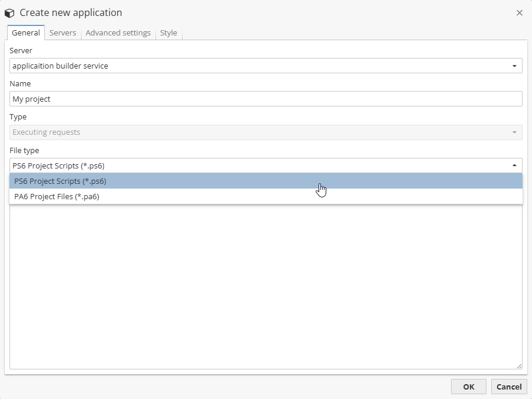Click the text area resize handle
The image size is (532, 399).
[x=519, y=366]
